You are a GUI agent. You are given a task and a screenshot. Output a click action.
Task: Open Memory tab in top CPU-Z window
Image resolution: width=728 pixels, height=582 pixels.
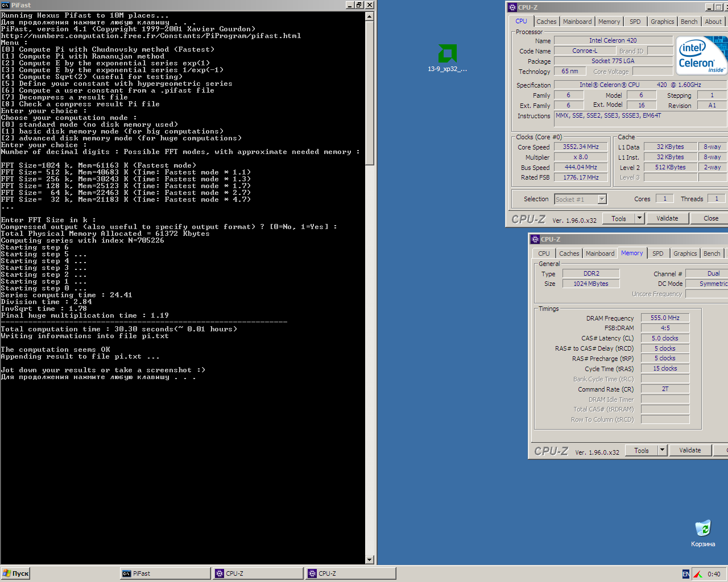point(609,22)
